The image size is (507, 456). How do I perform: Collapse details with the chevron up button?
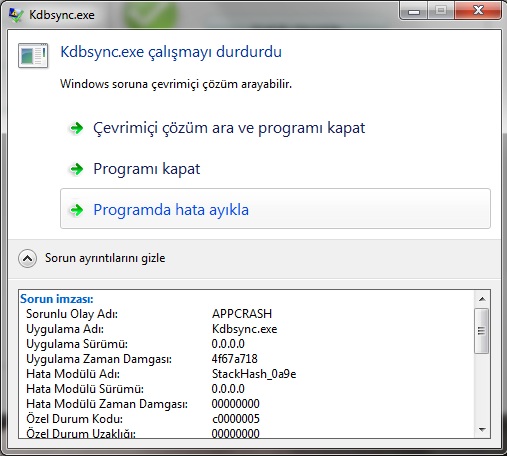point(27,258)
